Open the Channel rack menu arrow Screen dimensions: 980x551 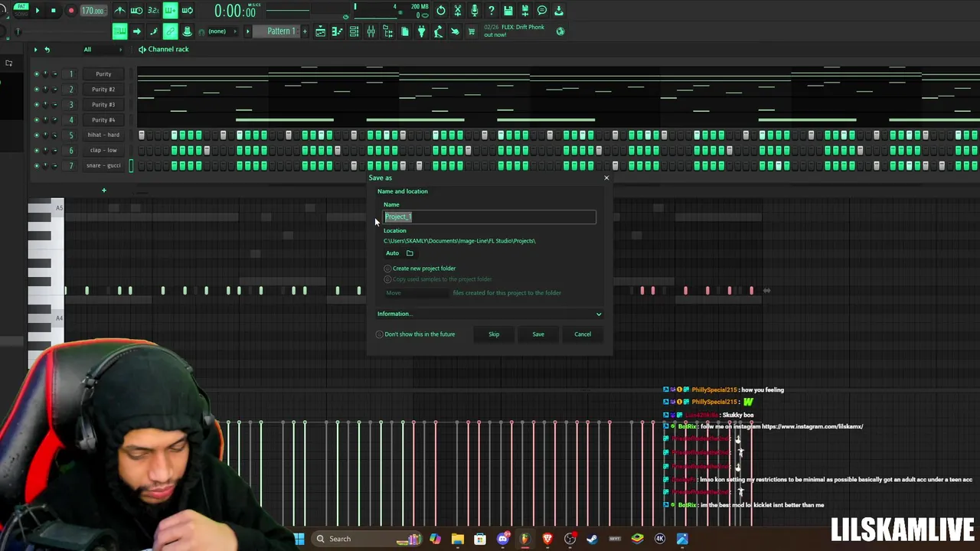tap(35, 50)
